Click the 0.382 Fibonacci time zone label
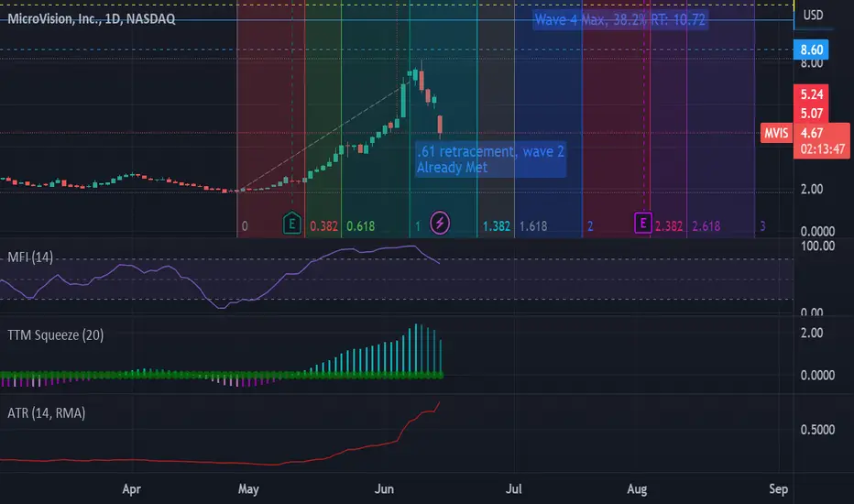The width and height of the screenshot is (854, 504). point(323,226)
